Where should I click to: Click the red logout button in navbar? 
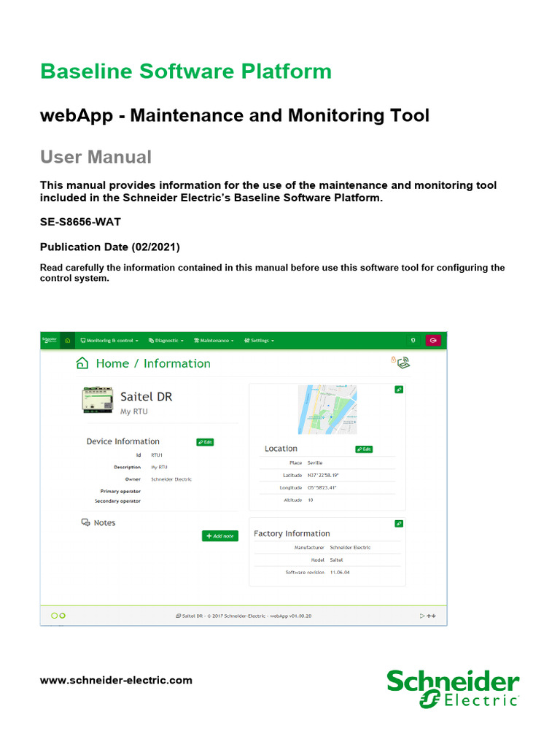[x=433, y=340]
